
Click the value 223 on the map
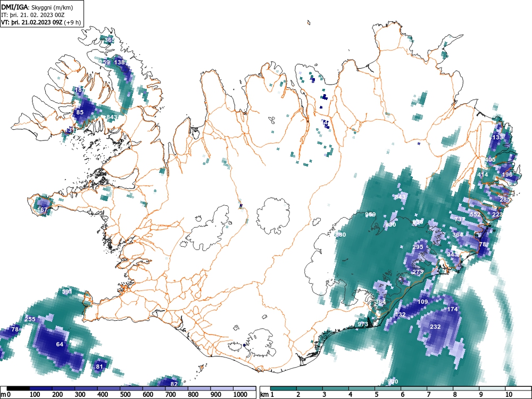497,214
